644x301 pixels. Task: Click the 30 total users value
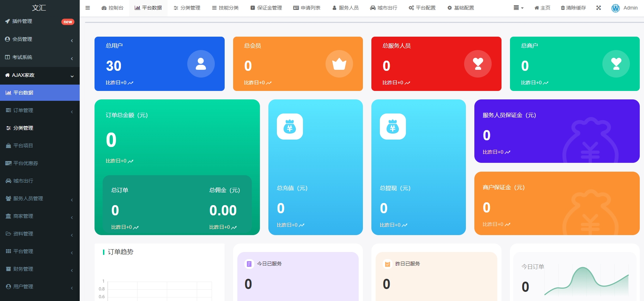[x=114, y=66]
